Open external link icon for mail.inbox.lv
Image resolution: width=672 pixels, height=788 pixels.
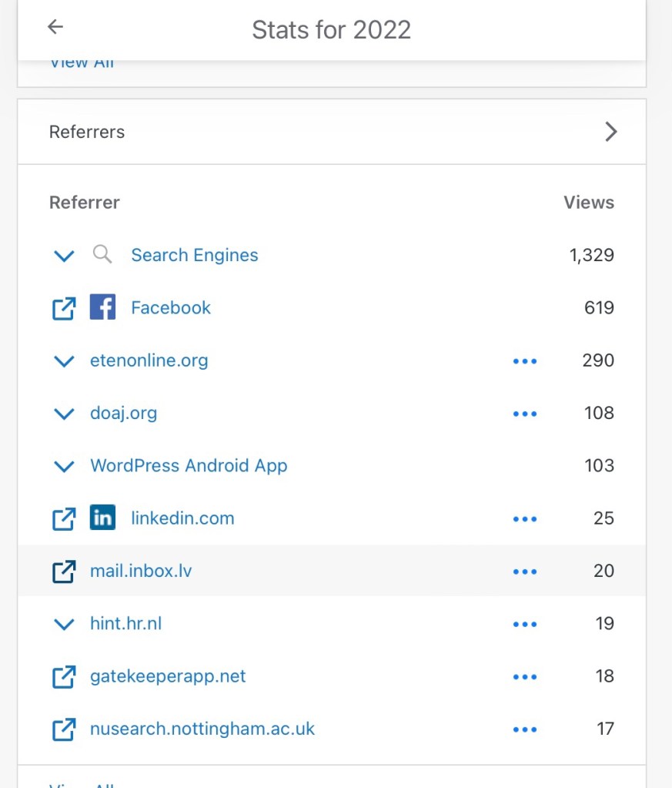[64, 571]
